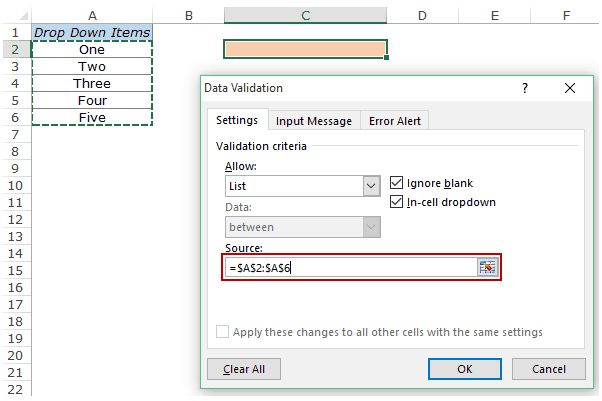The width and height of the screenshot is (602, 401).
Task: Select column A header
Action: tap(92, 16)
